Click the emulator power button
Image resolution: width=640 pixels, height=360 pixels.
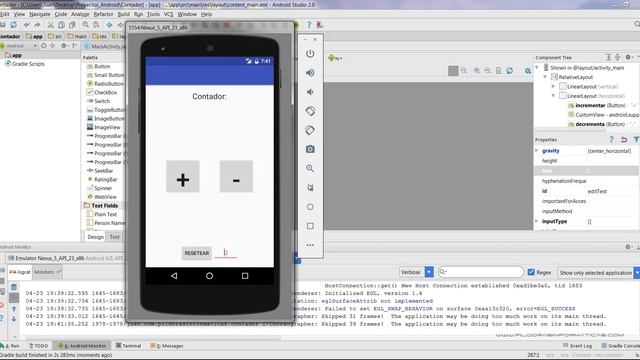click(310, 53)
